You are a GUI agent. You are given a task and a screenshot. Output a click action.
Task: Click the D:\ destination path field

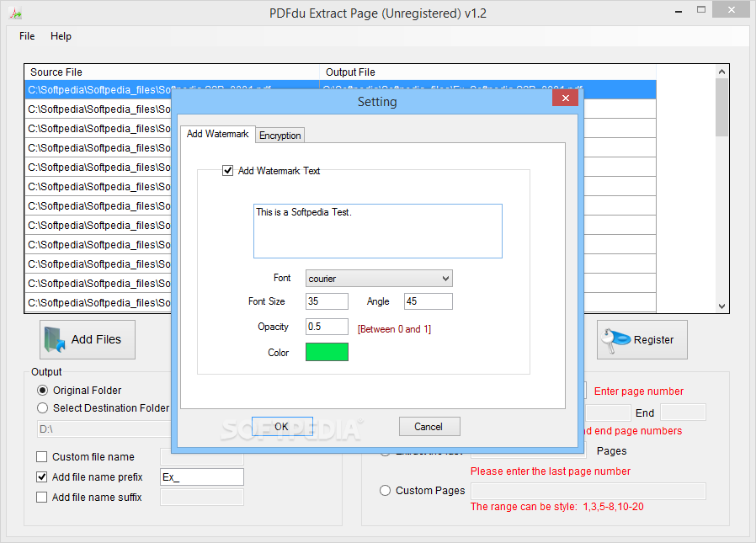[x=104, y=429]
